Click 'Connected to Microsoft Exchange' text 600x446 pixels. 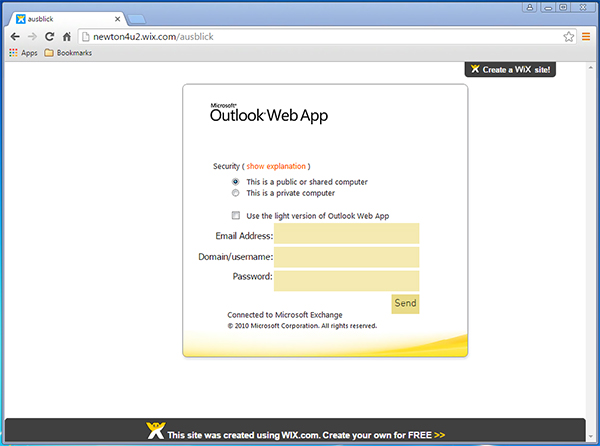coord(285,315)
